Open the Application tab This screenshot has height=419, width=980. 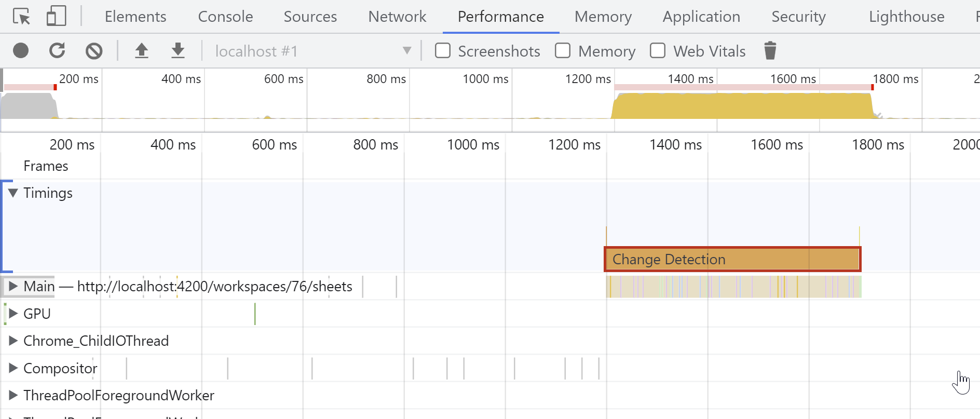[701, 17]
